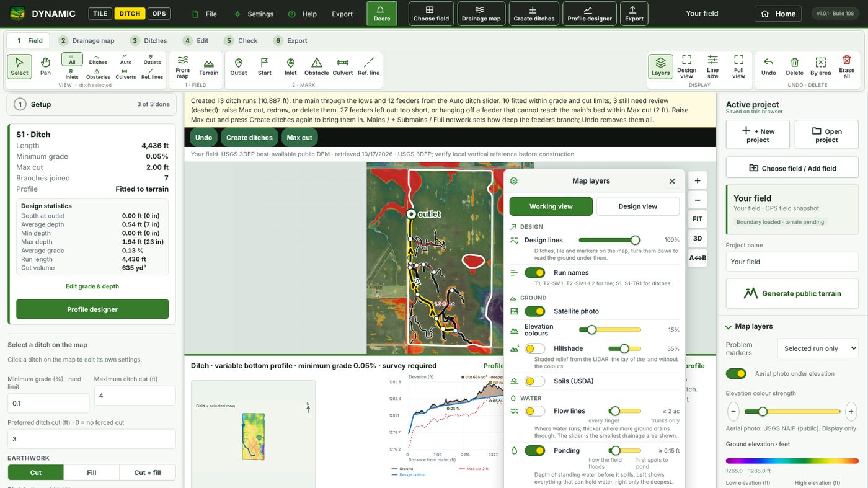
Task: Click the From map tool
Action: (183, 66)
